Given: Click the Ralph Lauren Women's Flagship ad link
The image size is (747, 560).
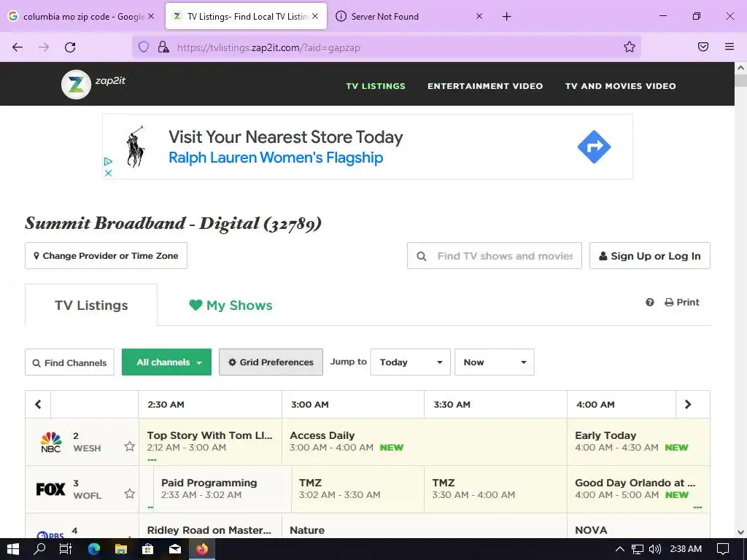Looking at the screenshot, I should pyautogui.click(x=276, y=157).
